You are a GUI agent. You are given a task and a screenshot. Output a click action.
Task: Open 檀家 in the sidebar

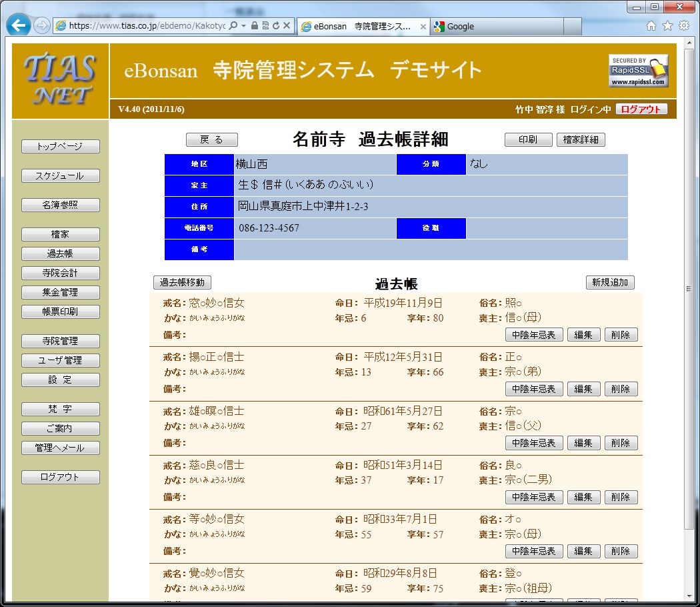60,235
